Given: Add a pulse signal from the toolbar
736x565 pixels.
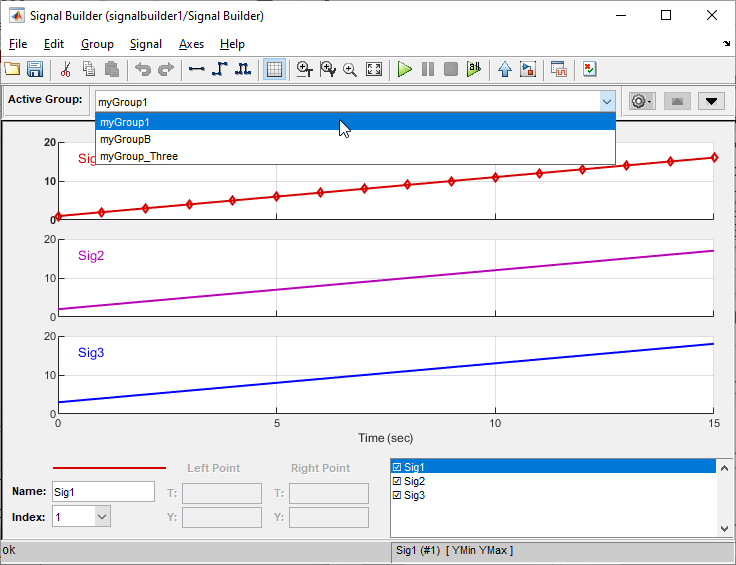Looking at the screenshot, I should click(242, 69).
